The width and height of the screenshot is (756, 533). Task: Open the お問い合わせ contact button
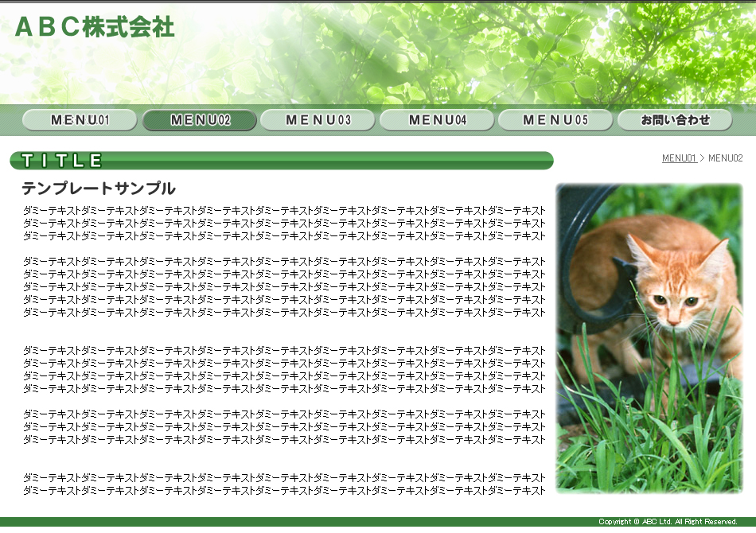[675, 120]
